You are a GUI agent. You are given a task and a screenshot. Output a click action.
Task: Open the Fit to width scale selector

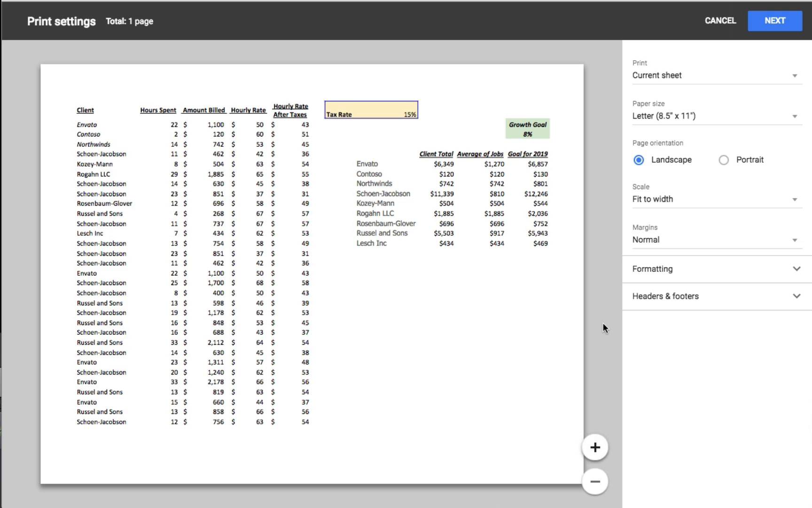pyautogui.click(x=714, y=199)
